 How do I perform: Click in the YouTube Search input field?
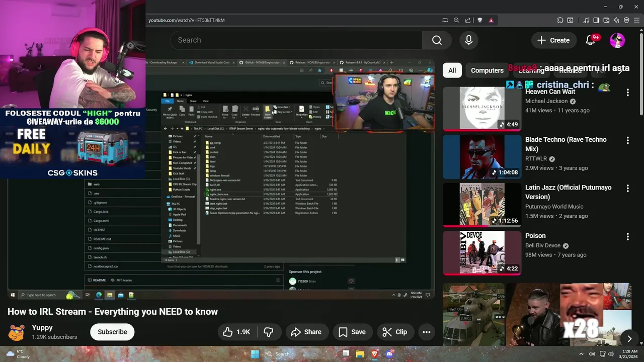click(x=296, y=40)
